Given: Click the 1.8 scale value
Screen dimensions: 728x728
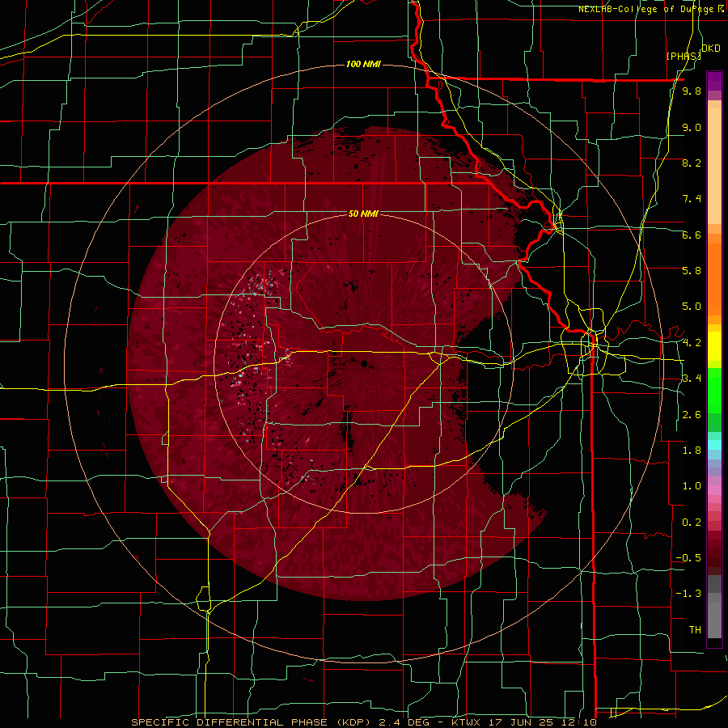Looking at the screenshot, I should [x=692, y=451].
